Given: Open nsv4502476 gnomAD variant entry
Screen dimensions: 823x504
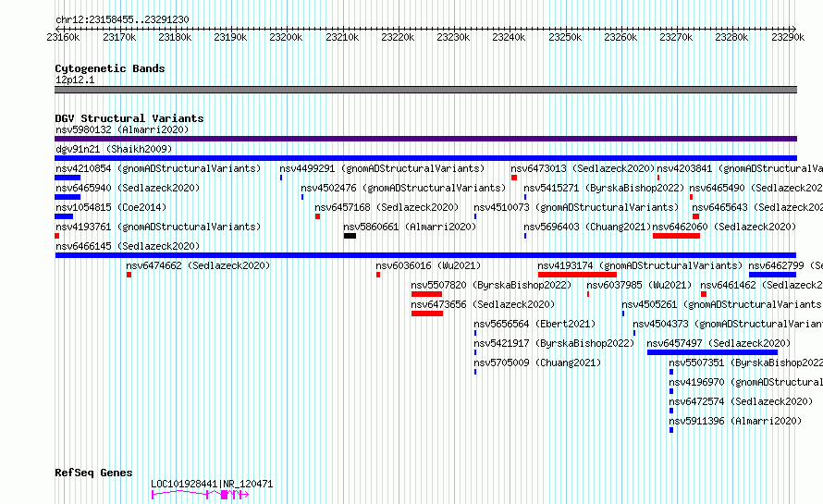Looking at the screenshot, I should pos(403,188).
